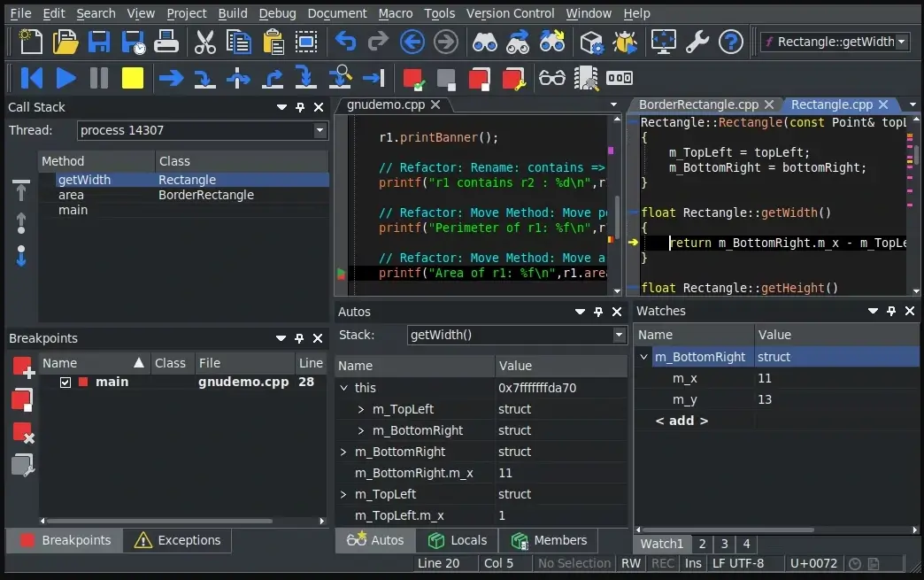This screenshot has width=924, height=580.
Task: Switch to the Members tab
Action: (x=550, y=540)
